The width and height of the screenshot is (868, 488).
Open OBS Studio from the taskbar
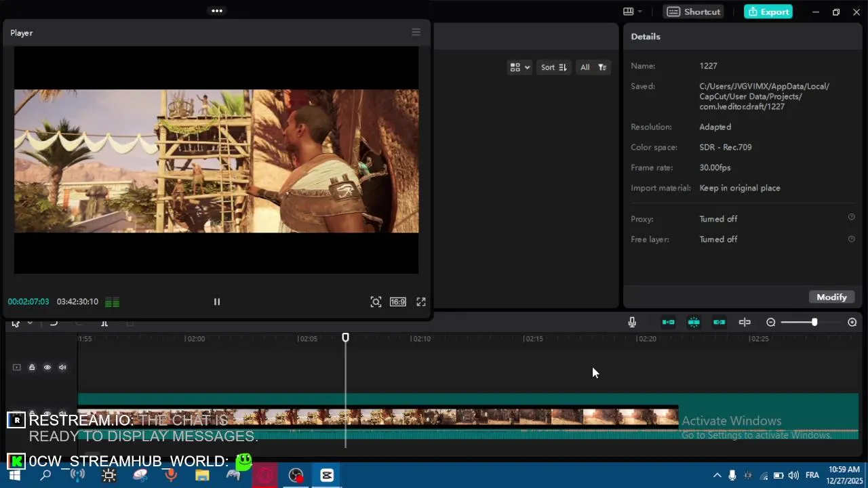pyautogui.click(x=296, y=475)
